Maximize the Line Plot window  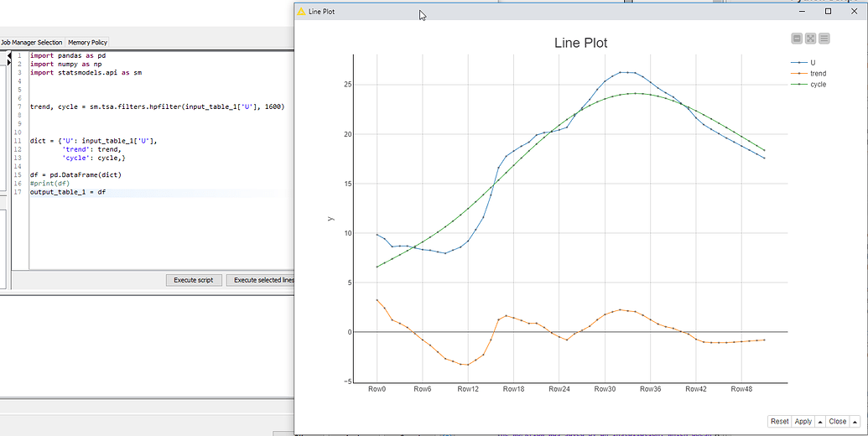pyautogui.click(x=828, y=11)
